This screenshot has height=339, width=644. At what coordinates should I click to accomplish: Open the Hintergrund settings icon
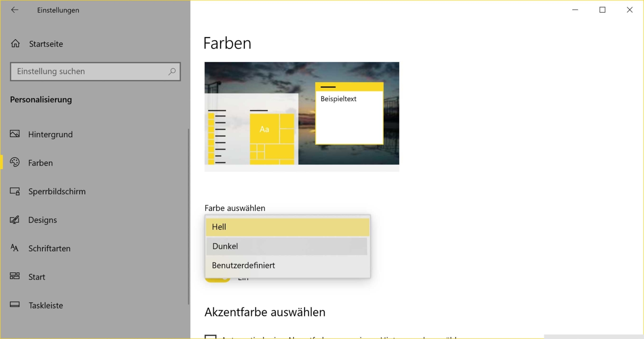pyautogui.click(x=14, y=134)
